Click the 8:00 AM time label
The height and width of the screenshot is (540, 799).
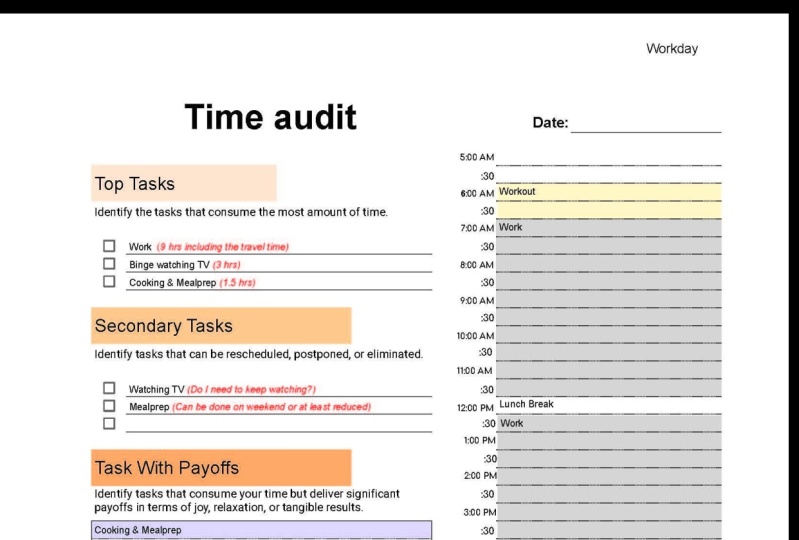[476, 265]
